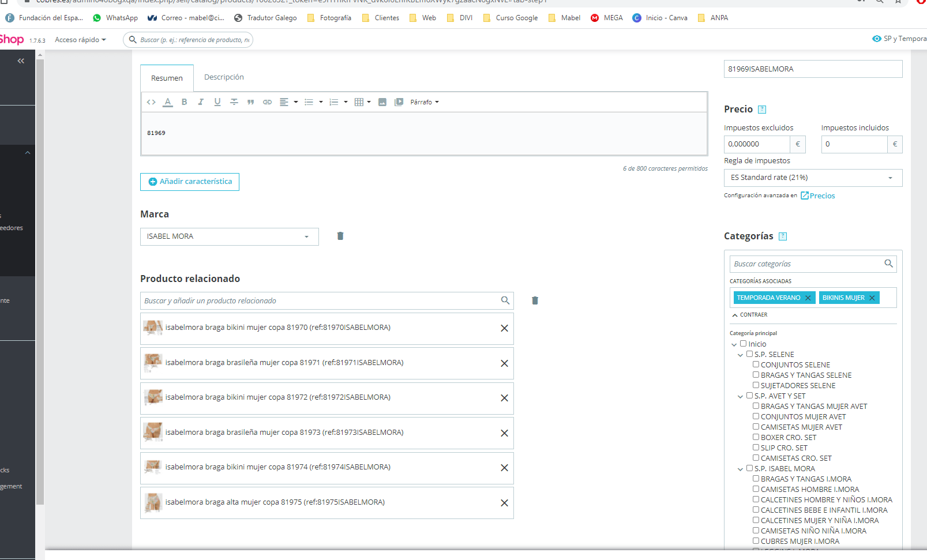Remove TEMPORADA VERANO category tag
The width and height of the screenshot is (927, 560).
tap(808, 298)
